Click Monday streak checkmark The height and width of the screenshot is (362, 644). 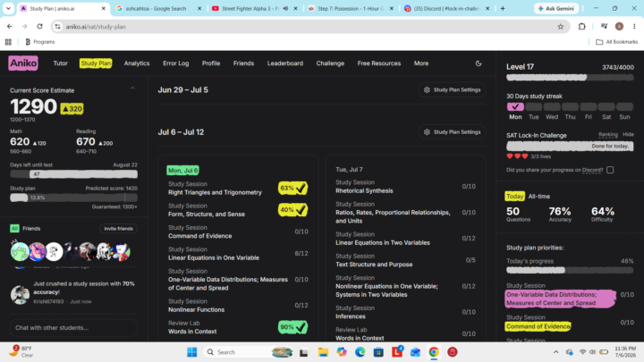[x=515, y=106]
